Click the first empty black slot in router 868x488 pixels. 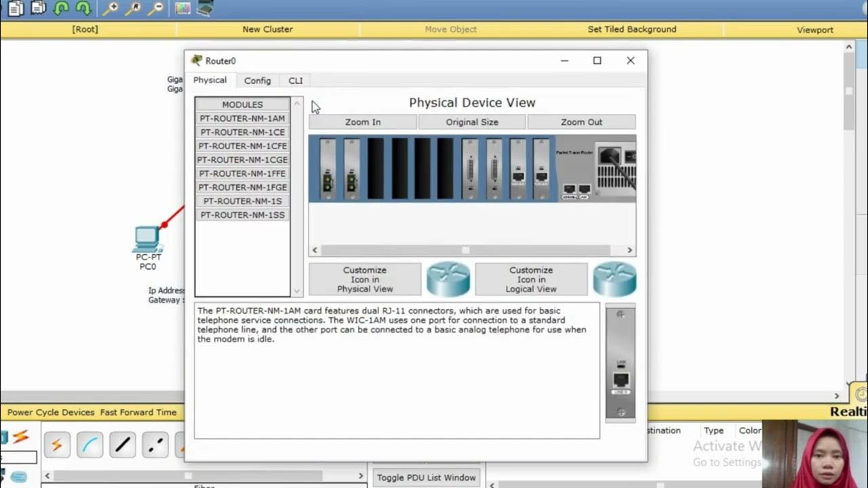click(375, 169)
